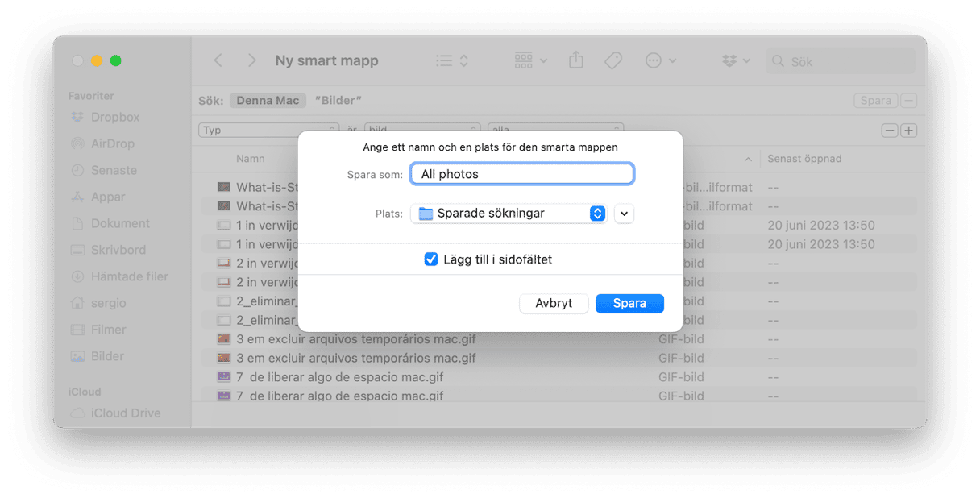This screenshot has width=980, height=498.
Task: Sort by Senast öppnad column header
Action: point(804,159)
